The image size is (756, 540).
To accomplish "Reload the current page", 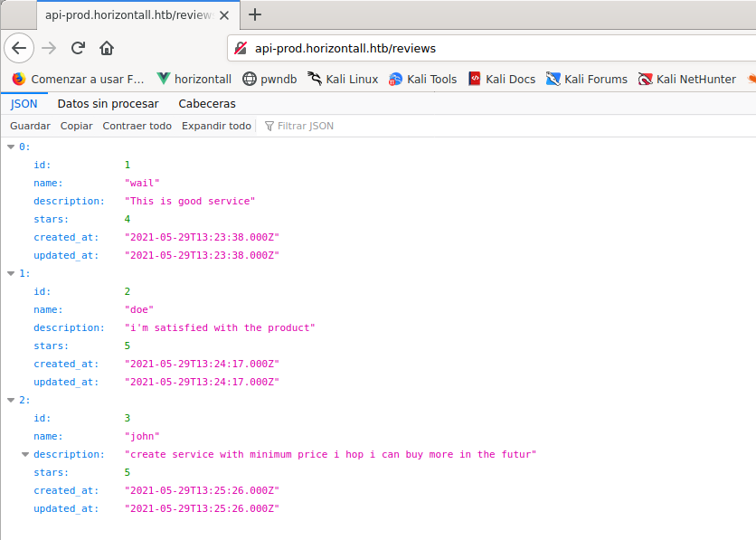I will (x=78, y=48).
